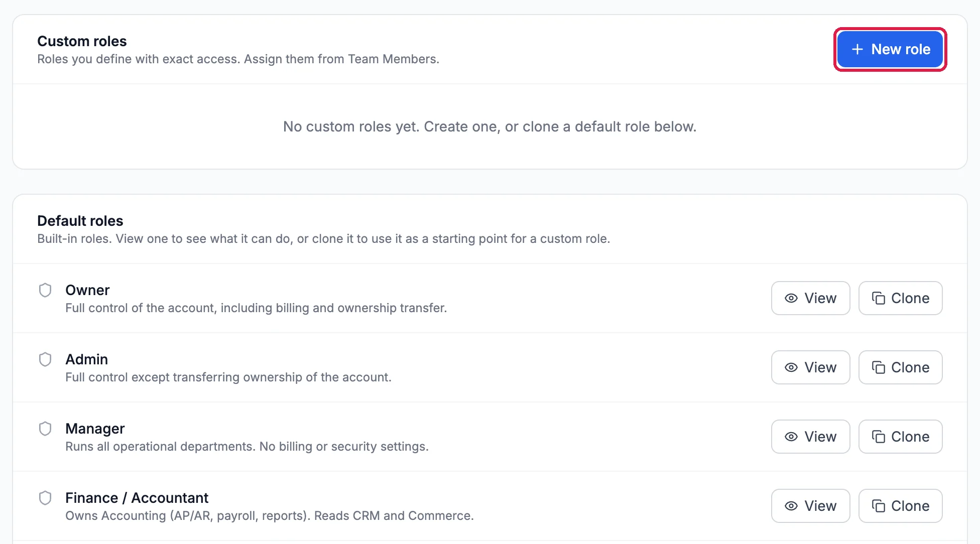Click the Admin description about transferring ownership
Viewport: 980px width, 544px height.
[228, 377]
